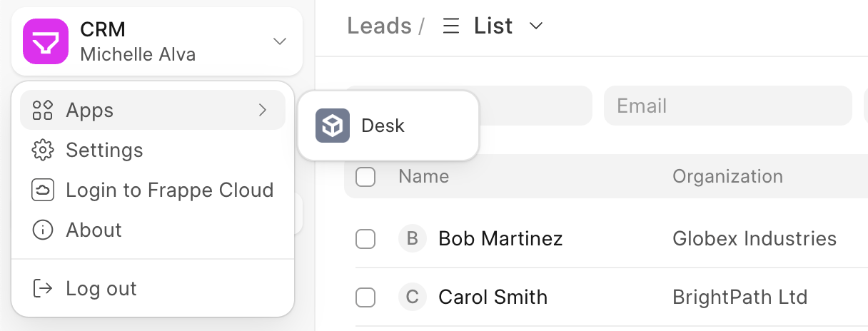Open the List view dropdown chevron
The image size is (868, 331).
[x=535, y=26]
